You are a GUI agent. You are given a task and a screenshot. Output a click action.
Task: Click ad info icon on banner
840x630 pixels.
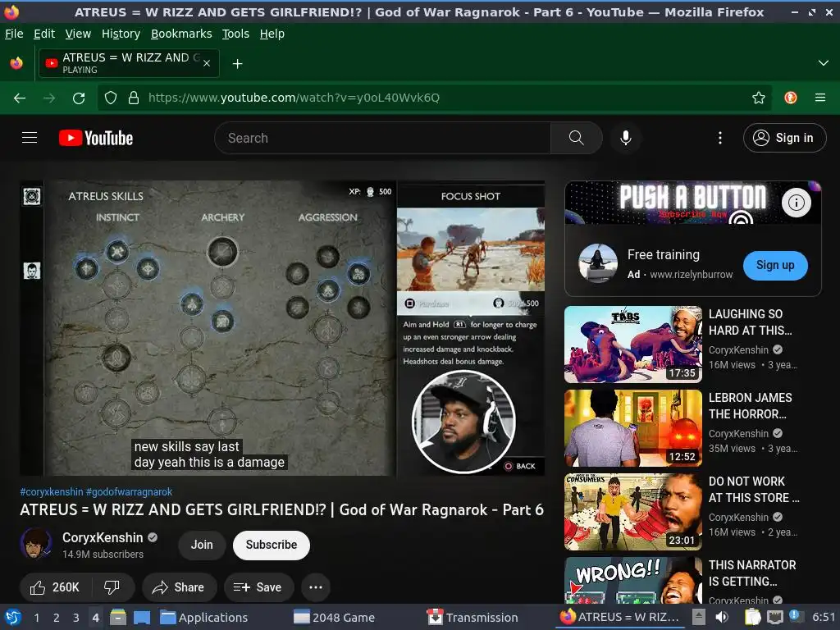796,203
